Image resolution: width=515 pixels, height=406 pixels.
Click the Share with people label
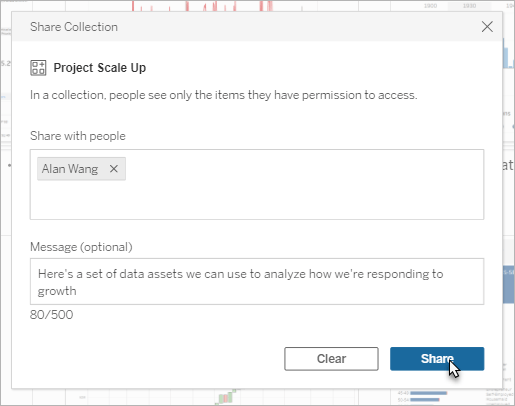click(x=78, y=136)
